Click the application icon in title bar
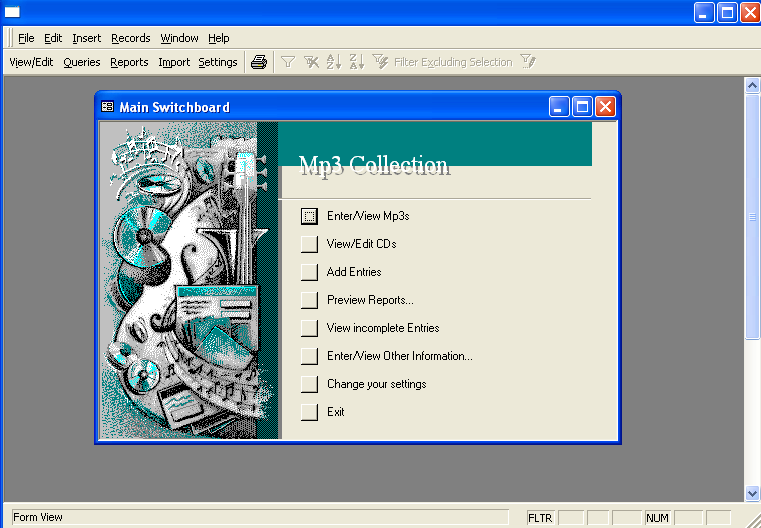This screenshot has height=528, width=761. pyautogui.click(x=12, y=12)
